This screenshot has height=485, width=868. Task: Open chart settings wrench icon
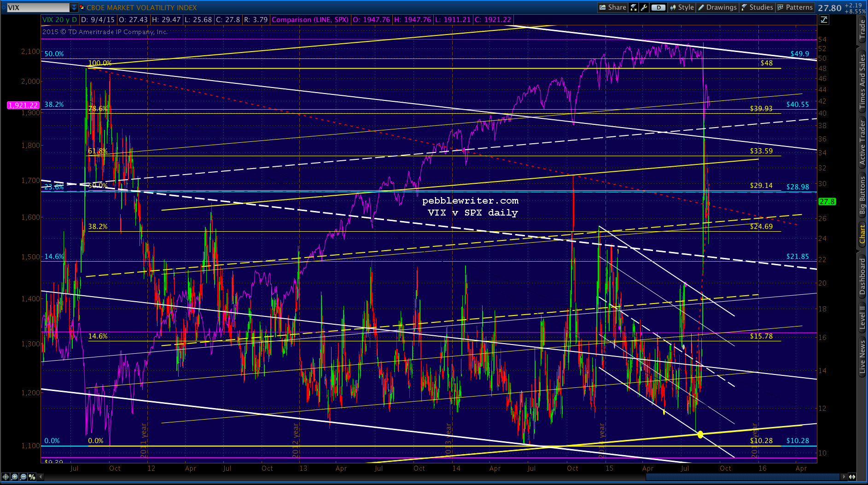pyautogui.click(x=644, y=7)
